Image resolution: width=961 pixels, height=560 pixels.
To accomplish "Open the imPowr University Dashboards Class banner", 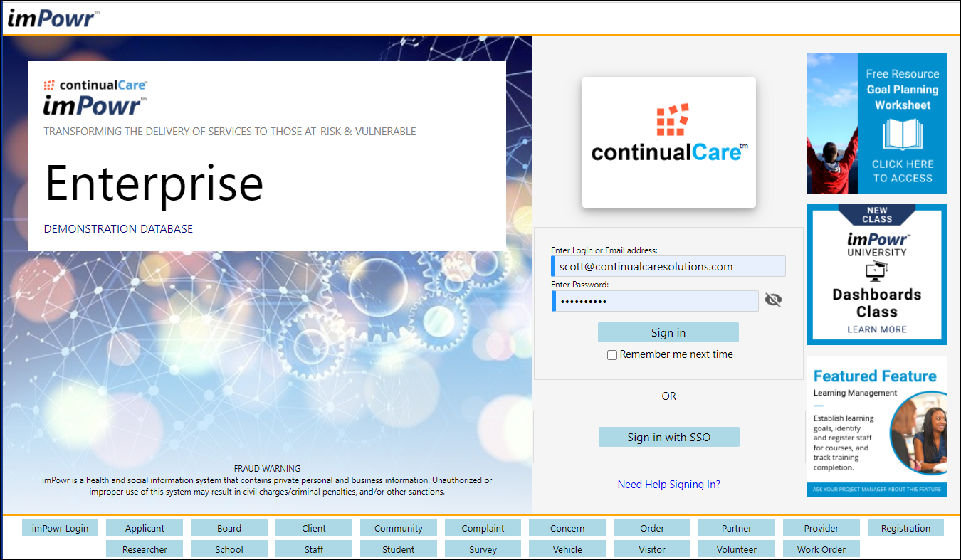I will (x=877, y=275).
